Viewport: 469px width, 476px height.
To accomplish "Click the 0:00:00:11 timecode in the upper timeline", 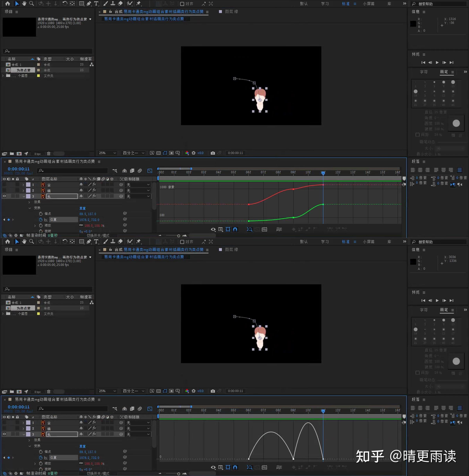I will [19, 169].
